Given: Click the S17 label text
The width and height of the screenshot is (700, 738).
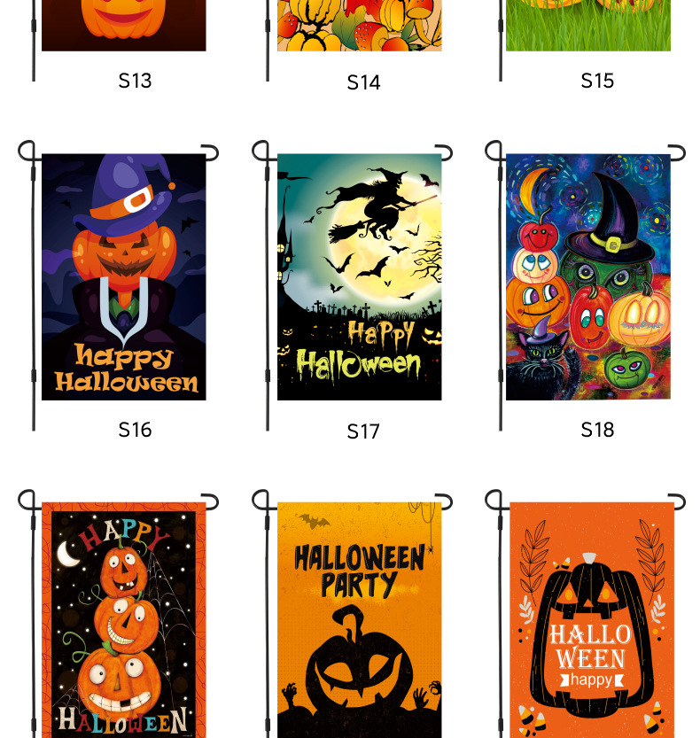Looking at the screenshot, I should (x=363, y=431).
